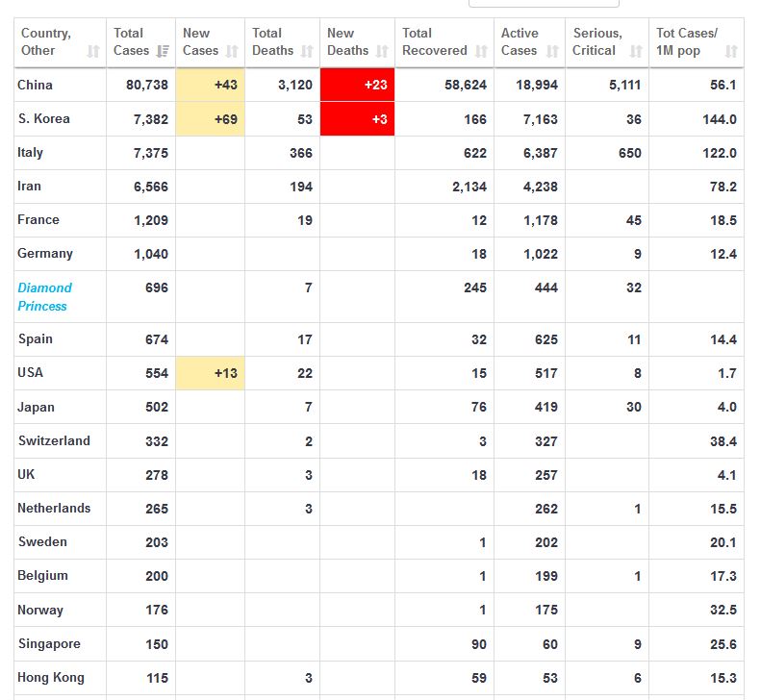
Task: Click China's yellow +43 New Cases cell
Action: (210, 85)
